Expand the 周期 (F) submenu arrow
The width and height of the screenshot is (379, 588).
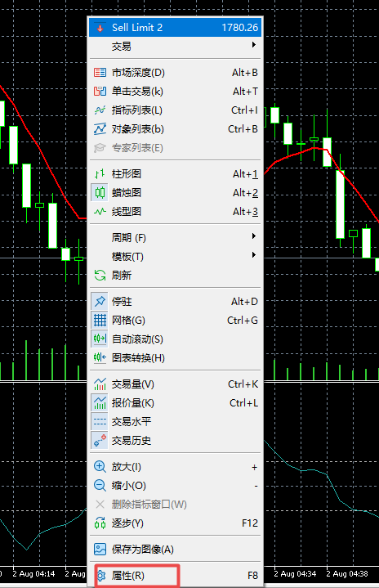[253, 236]
